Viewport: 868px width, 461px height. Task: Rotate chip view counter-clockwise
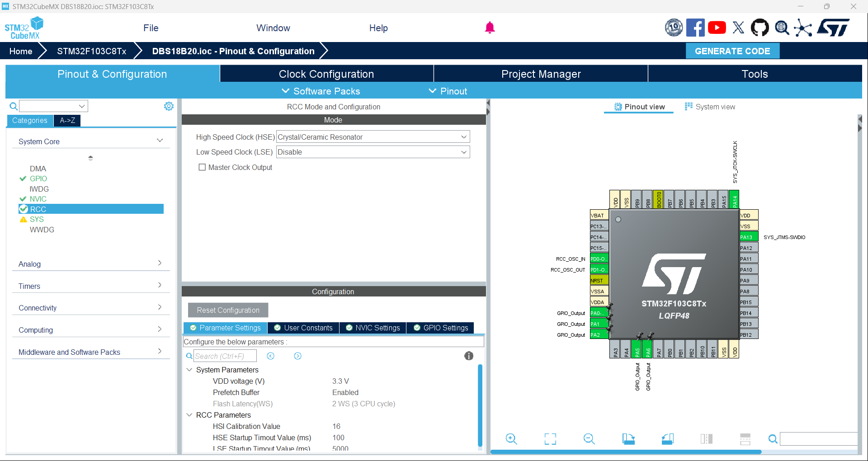[x=667, y=439]
